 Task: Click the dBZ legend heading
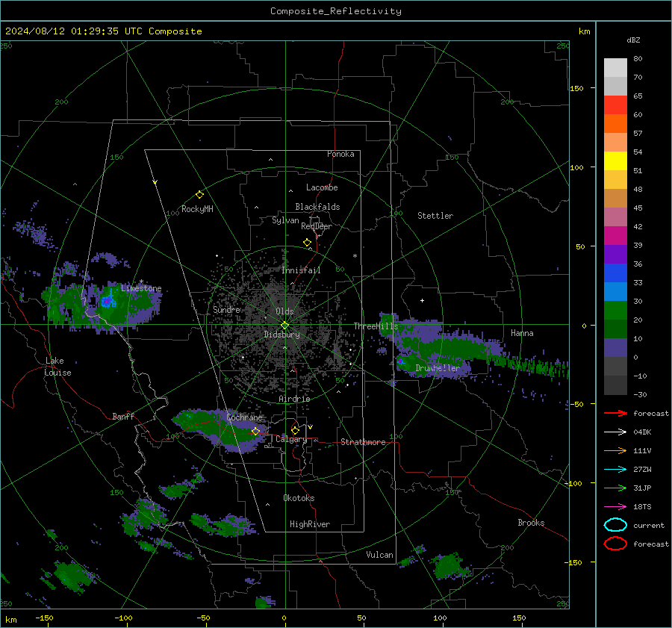[633, 40]
